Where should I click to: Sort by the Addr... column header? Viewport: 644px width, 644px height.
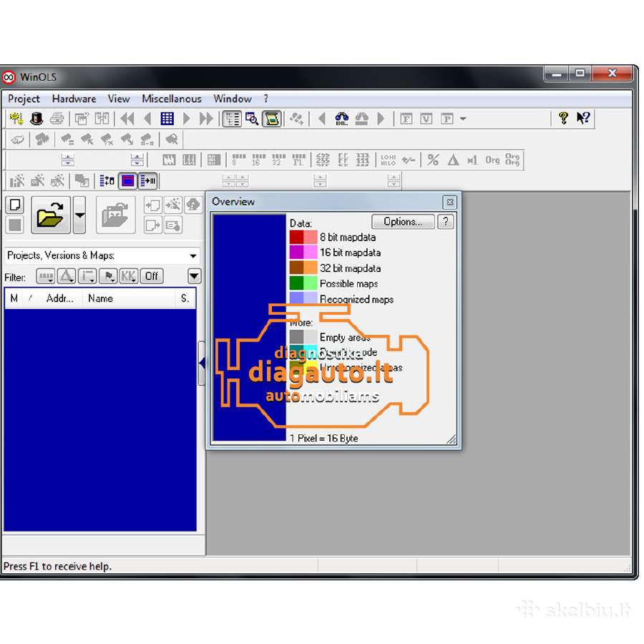(60, 298)
